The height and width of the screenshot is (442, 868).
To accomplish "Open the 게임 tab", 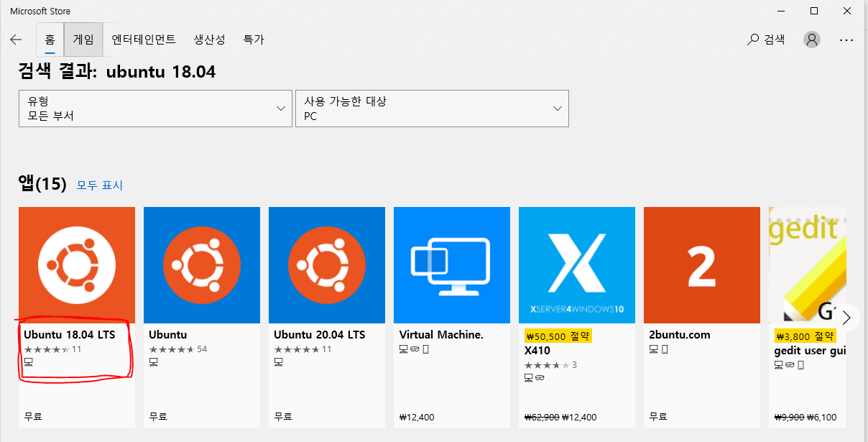I will point(83,40).
